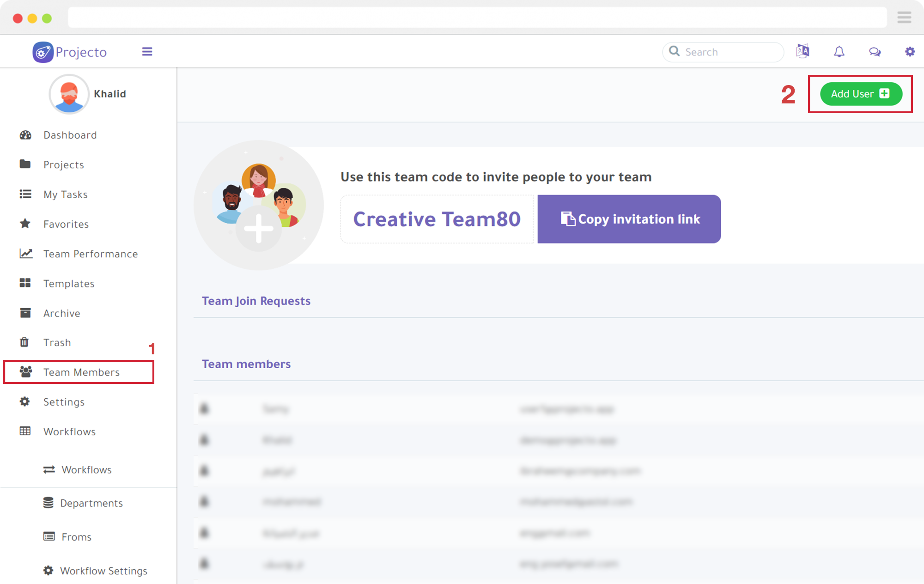Click the Projecto logo icon
The image size is (924, 584).
(43, 52)
